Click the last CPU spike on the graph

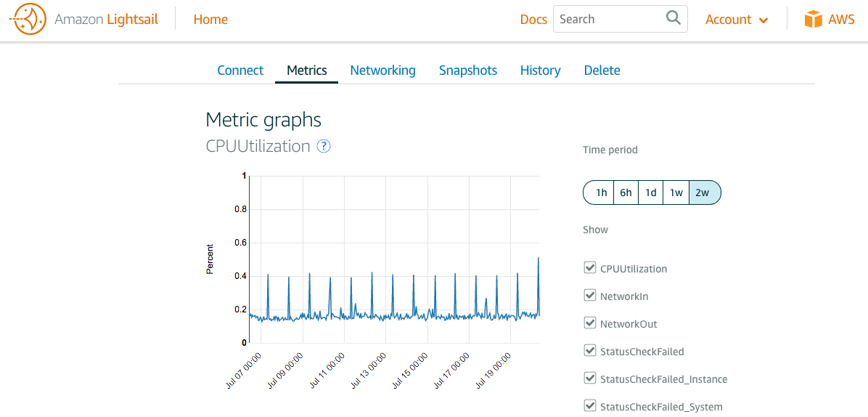pos(538,259)
